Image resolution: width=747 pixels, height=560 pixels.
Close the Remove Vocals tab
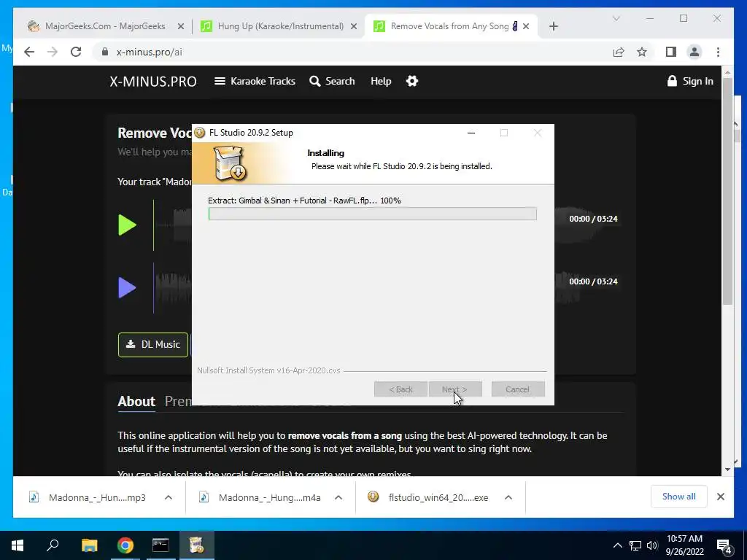526,27
